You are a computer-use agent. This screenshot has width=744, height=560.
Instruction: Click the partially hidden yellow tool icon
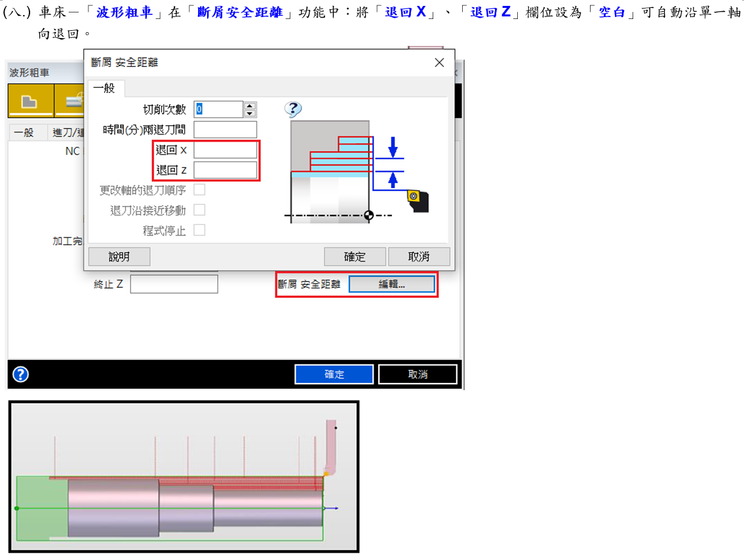(71, 102)
